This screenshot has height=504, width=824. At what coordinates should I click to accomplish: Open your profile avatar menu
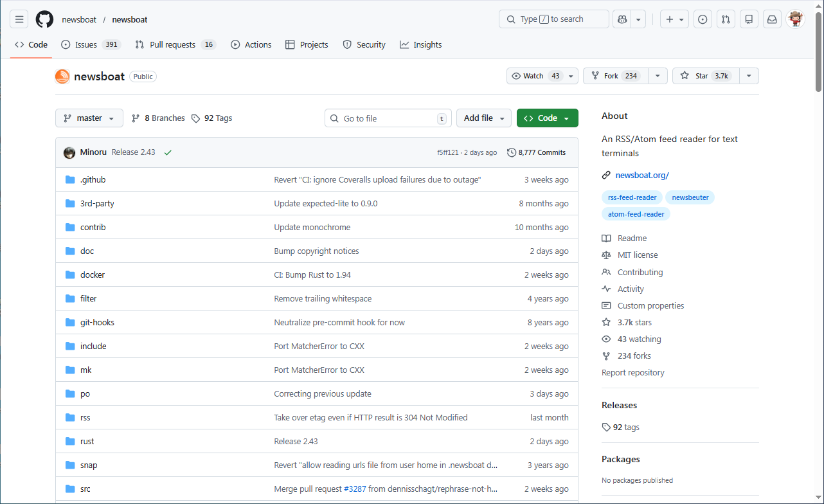tap(796, 19)
